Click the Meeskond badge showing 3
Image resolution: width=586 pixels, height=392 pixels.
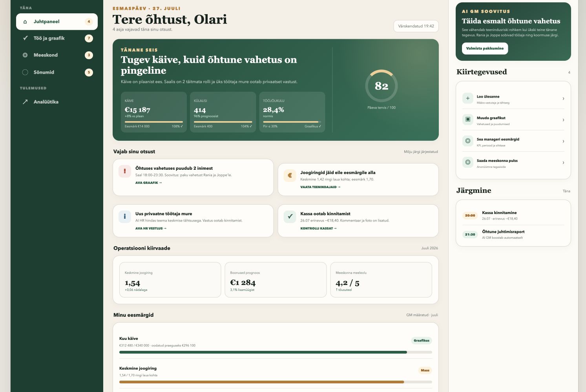(x=89, y=55)
